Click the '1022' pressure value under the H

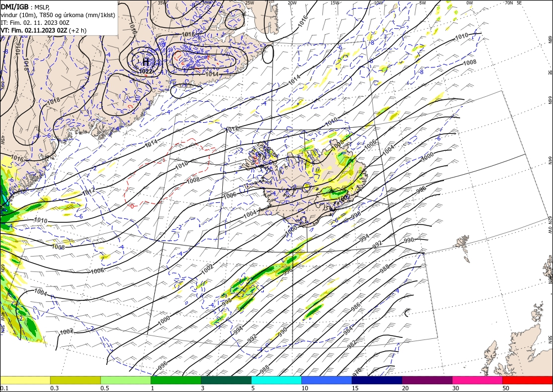pos(145,71)
